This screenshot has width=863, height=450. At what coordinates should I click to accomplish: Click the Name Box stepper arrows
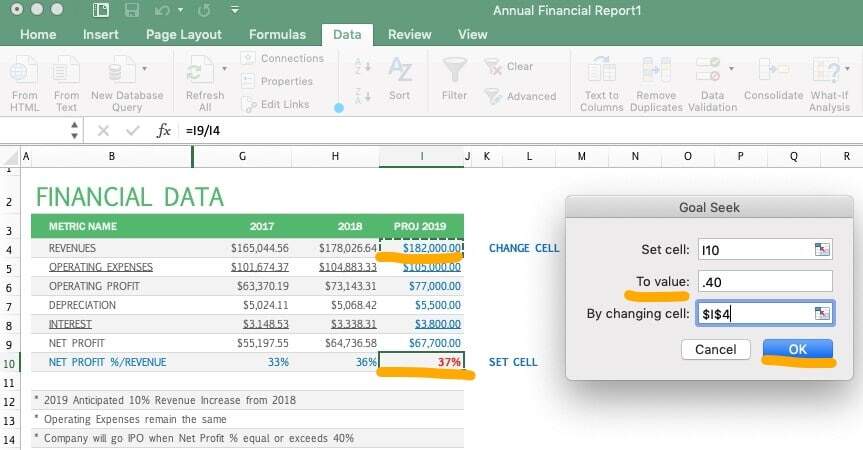coord(75,131)
